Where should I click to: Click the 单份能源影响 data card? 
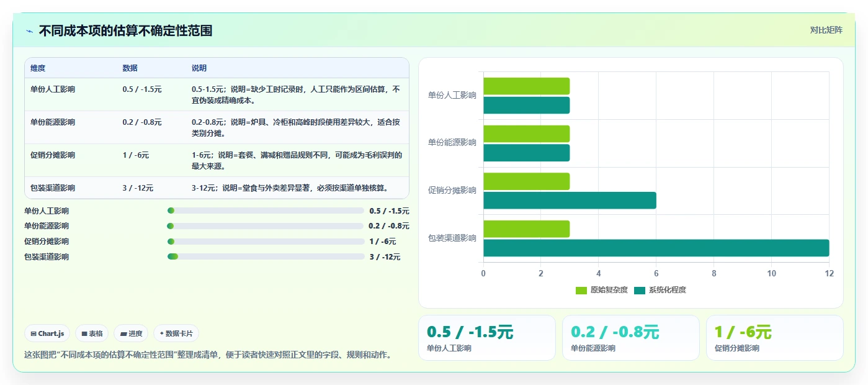click(631, 338)
